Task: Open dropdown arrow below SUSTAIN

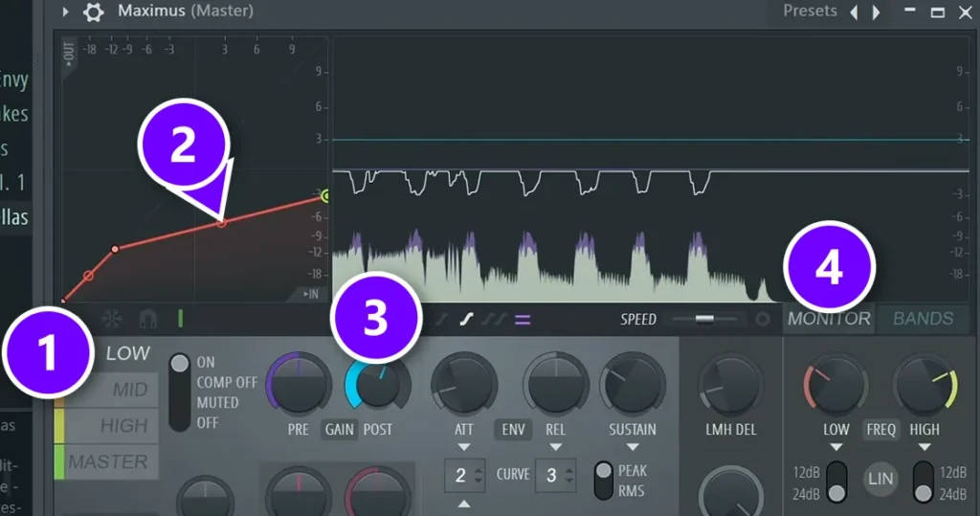Action: pos(633,447)
